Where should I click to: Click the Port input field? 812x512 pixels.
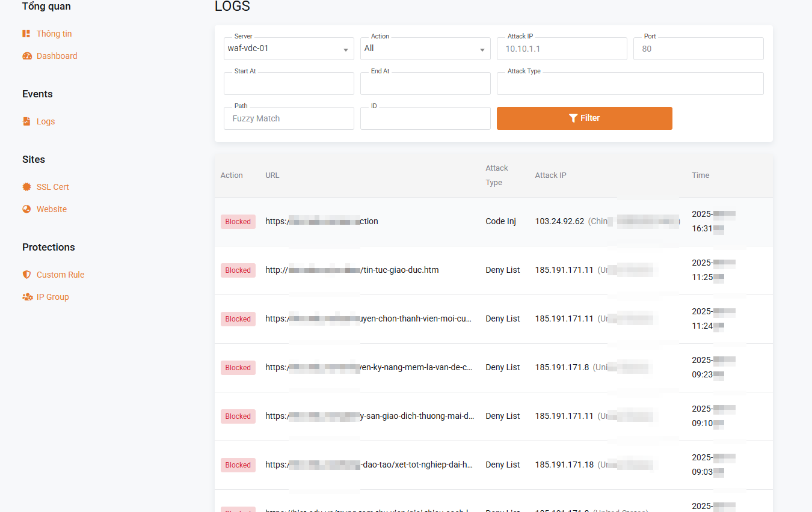coord(698,49)
